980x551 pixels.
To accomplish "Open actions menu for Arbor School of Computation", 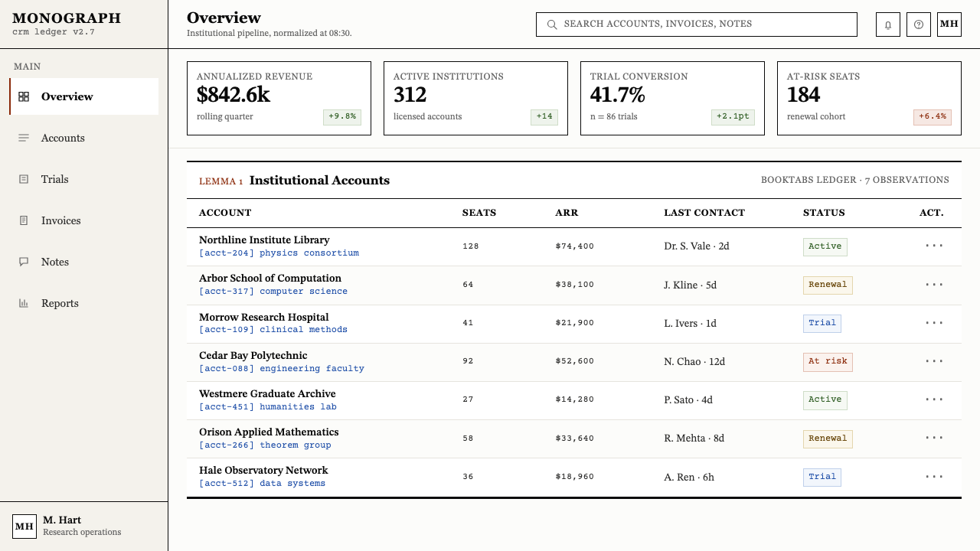I will pos(934,285).
